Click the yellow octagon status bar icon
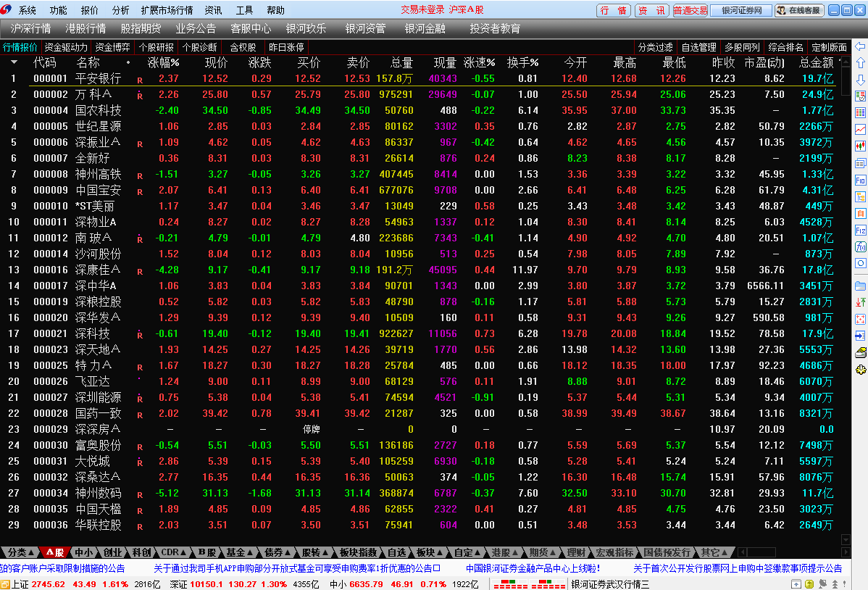The height and width of the screenshot is (590, 868). pos(809,584)
